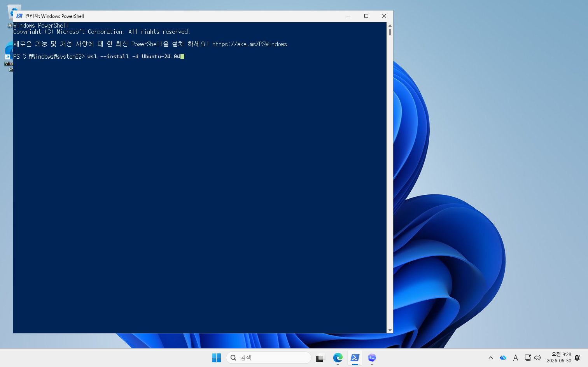Open the notification center bell icon
Screen dimensions: 588x367
click(x=577, y=358)
